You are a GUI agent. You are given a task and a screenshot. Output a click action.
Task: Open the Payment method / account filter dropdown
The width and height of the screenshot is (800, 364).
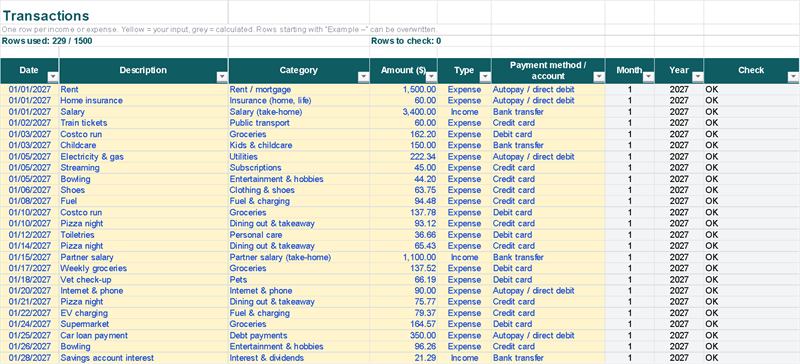point(599,77)
